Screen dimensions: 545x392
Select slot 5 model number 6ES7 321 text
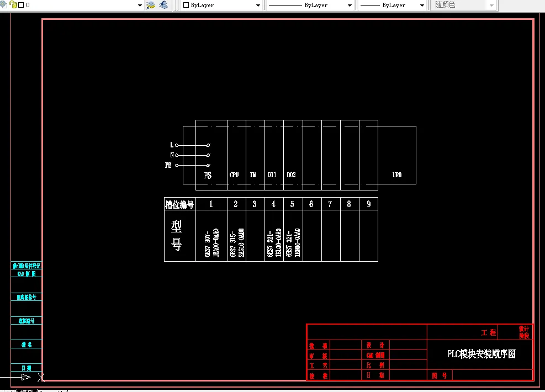(x=293, y=242)
